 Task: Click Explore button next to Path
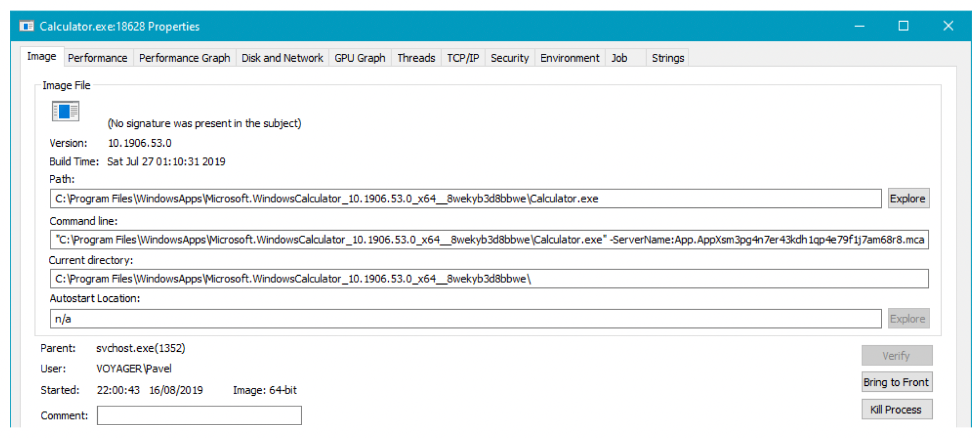(908, 198)
